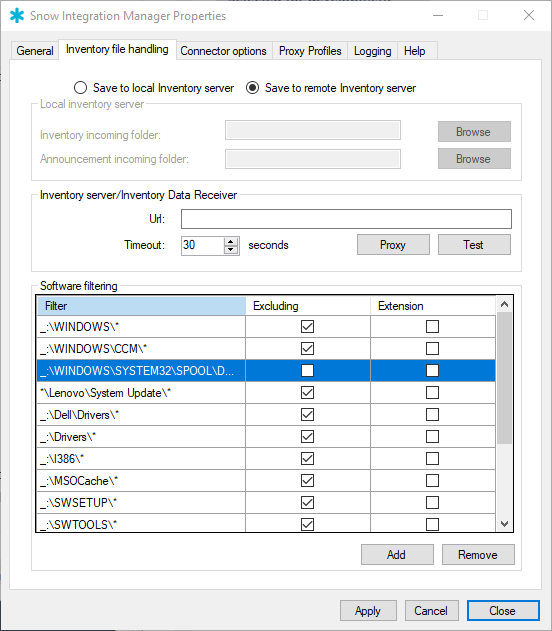Toggle Extension for _:\MSOCache\* filter
Screen dimensions: 552x631
point(433,480)
